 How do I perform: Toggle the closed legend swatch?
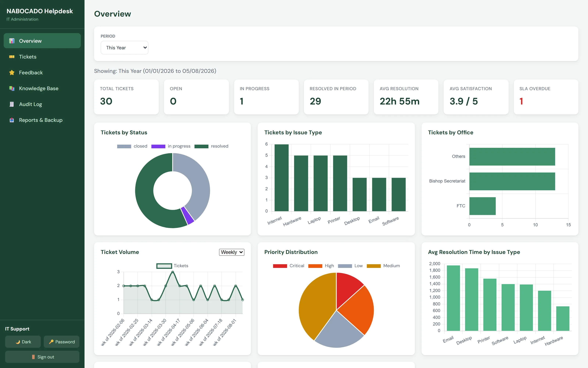pyautogui.click(x=124, y=146)
